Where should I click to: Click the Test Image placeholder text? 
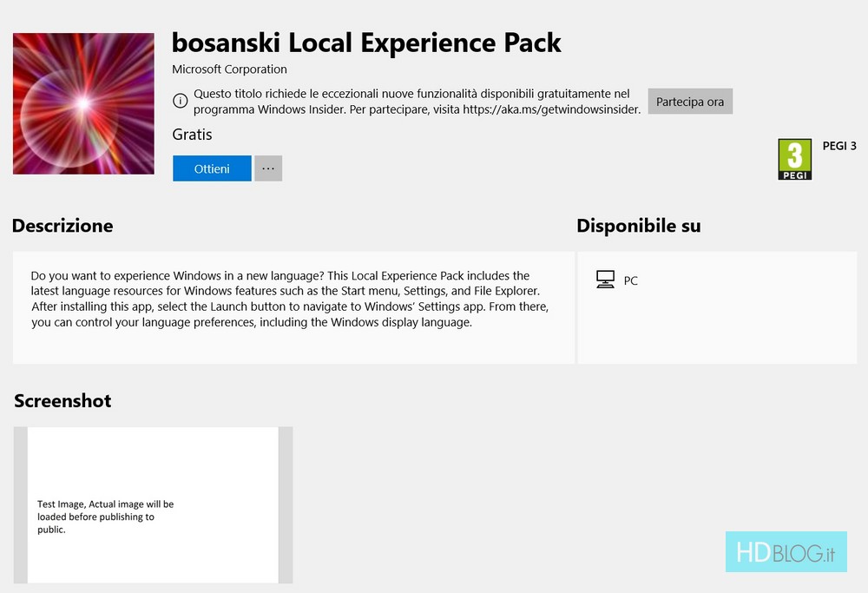click(105, 516)
